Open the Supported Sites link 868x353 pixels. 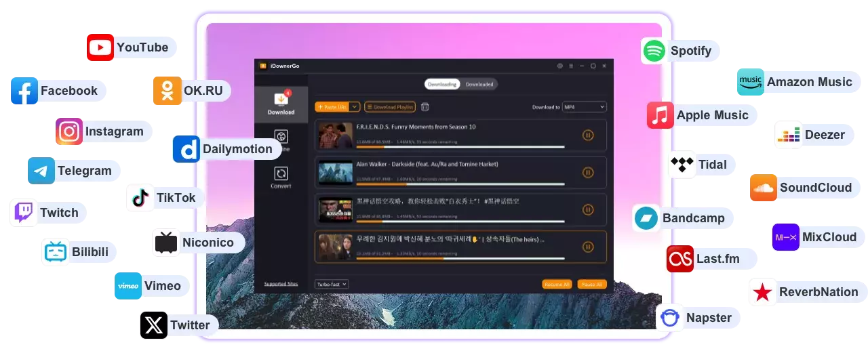pos(281,284)
